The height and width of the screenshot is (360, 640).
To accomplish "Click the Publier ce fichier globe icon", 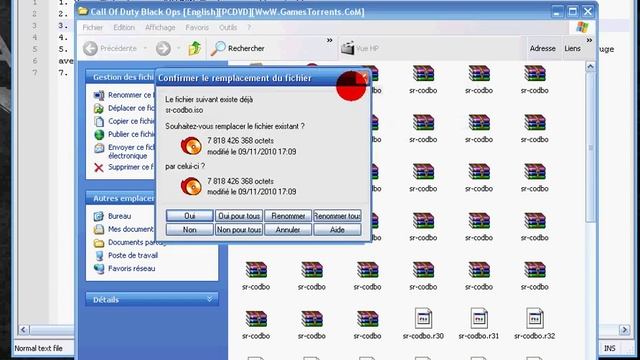I will [99, 134].
